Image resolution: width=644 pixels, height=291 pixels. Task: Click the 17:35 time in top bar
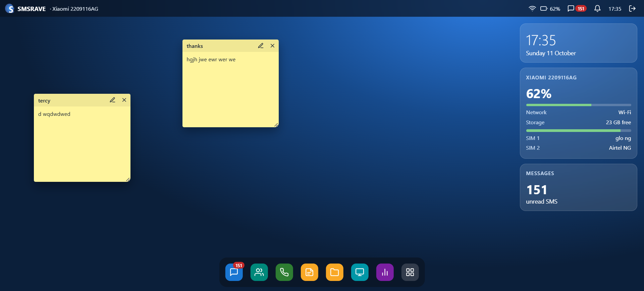[615, 9]
